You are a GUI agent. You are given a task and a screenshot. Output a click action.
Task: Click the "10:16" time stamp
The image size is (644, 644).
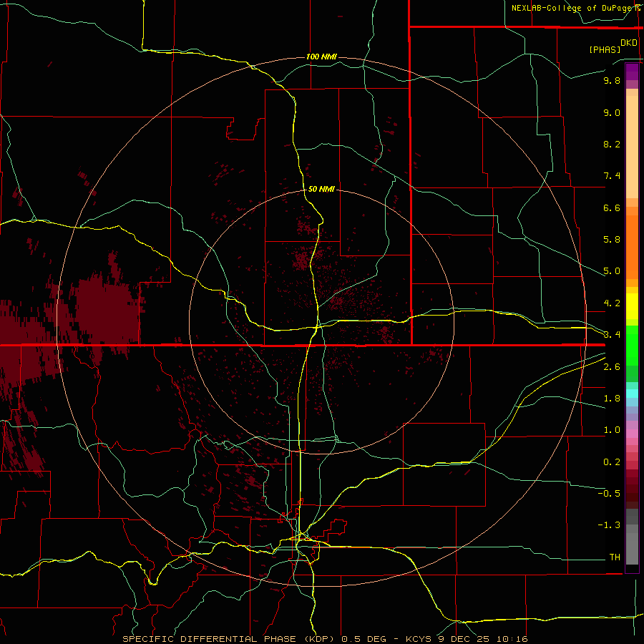coord(512,639)
